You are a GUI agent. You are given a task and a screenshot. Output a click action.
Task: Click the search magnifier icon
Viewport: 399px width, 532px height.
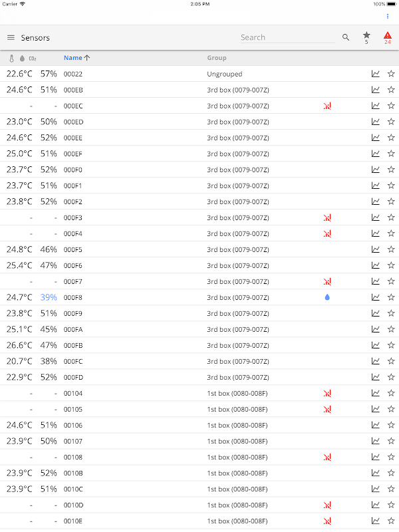tap(346, 38)
